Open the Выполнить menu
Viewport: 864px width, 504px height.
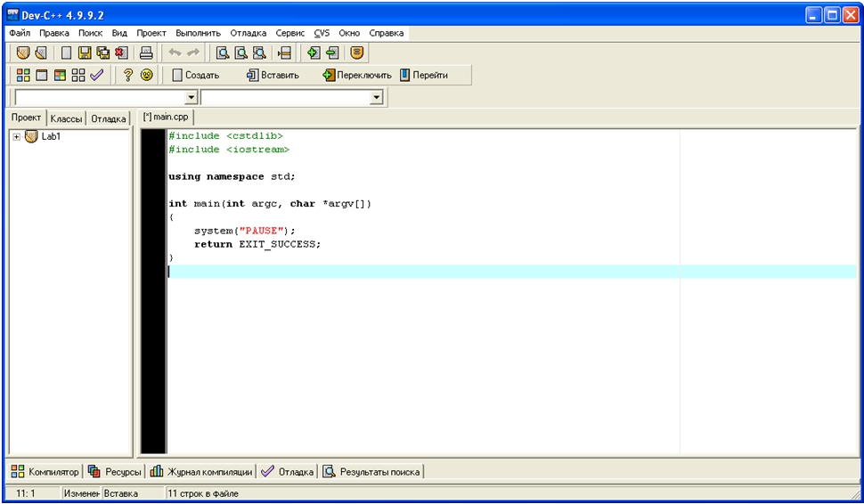pyautogui.click(x=199, y=33)
